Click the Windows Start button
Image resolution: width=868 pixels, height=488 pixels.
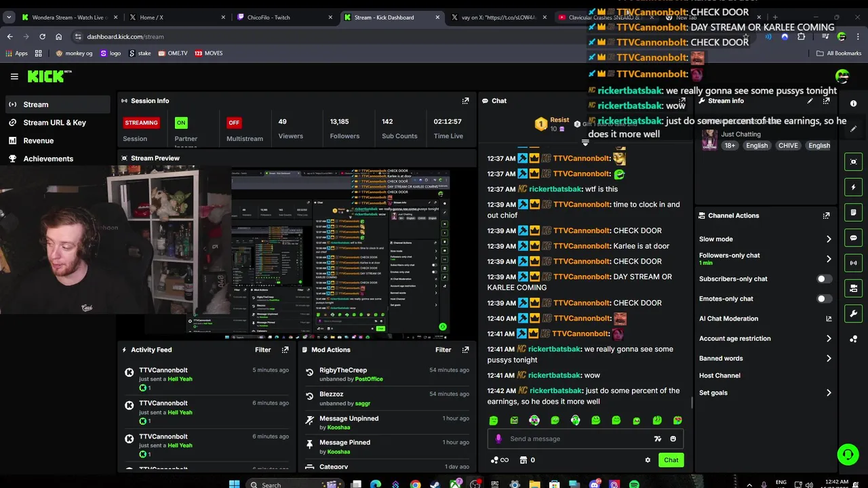point(234,484)
